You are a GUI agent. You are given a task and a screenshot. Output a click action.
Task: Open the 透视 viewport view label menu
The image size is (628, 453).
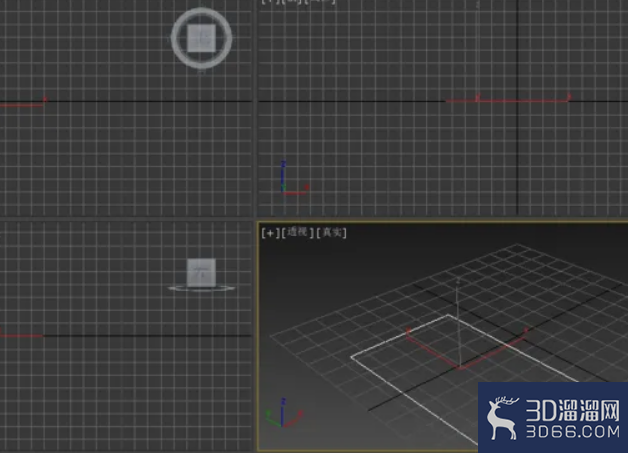tap(297, 232)
